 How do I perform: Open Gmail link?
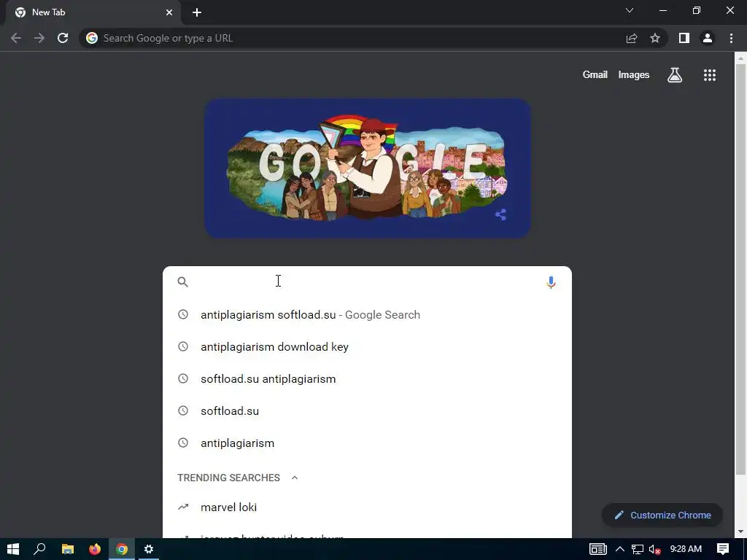pos(595,75)
